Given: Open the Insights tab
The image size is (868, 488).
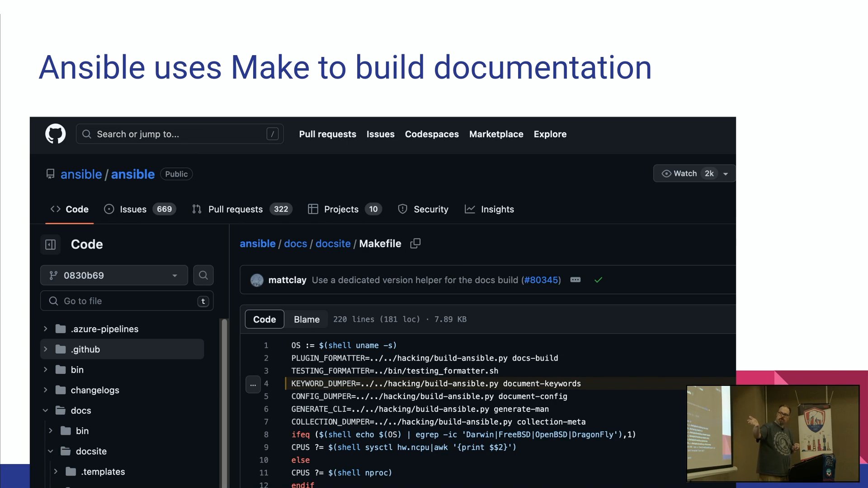Looking at the screenshot, I should click(489, 209).
